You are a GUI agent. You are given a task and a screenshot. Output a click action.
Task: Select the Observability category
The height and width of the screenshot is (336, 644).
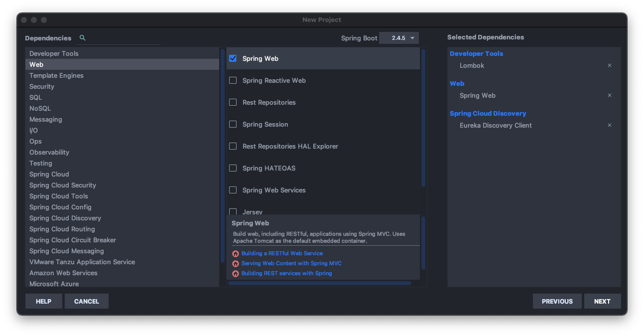tap(122, 152)
